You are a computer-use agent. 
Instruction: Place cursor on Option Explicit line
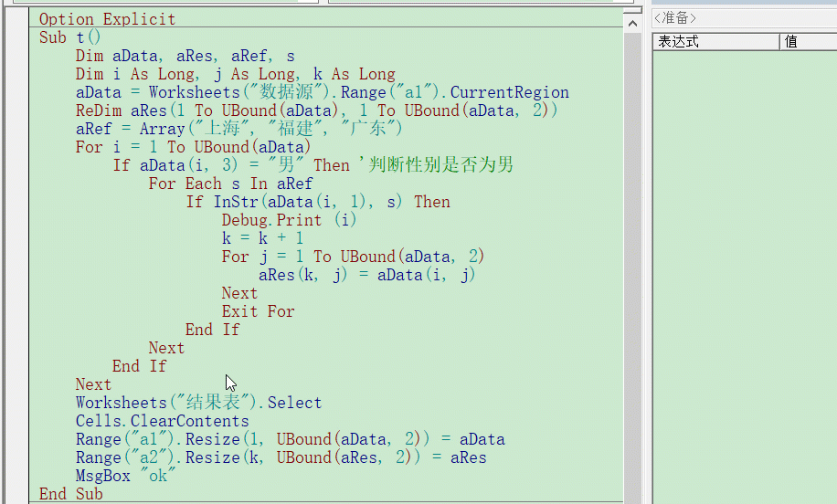[x=107, y=19]
